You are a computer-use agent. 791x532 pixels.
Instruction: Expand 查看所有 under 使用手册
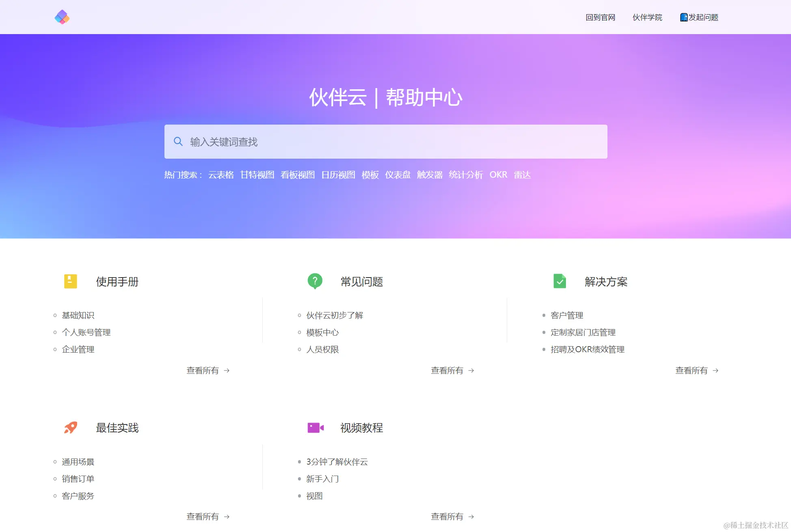(208, 370)
